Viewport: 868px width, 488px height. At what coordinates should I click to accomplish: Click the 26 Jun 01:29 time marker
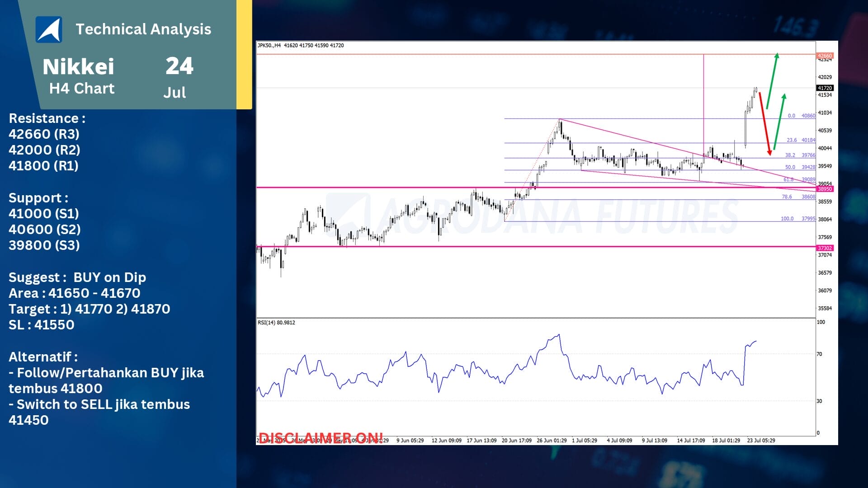point(552,440)
